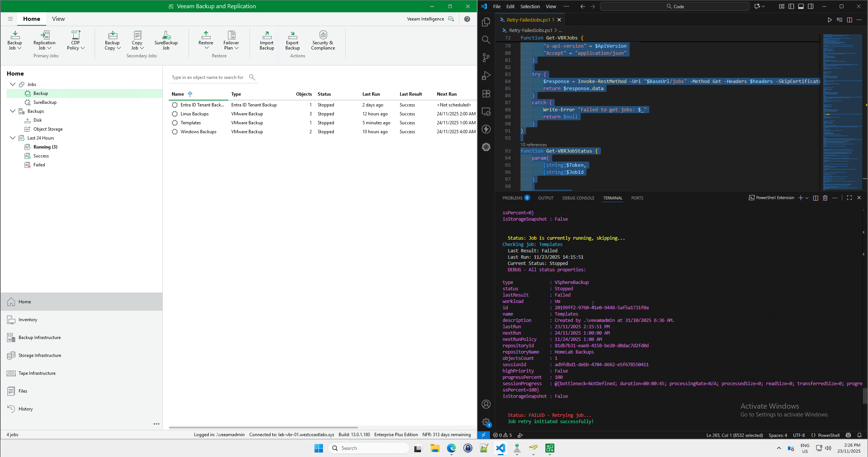Switch to the PROBLEMS panel tab
This screenshot has width=868, height=457.
click(x=512, y=198)
